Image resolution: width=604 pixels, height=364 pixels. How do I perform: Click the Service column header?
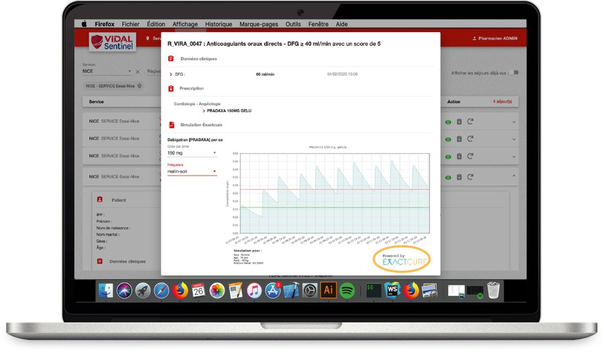coord(96,102)
